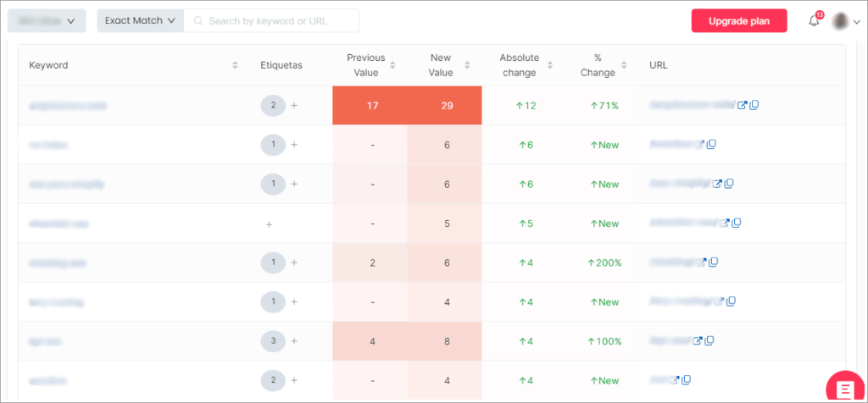Sort table by Keyword column
The height and width of the screenshot is (403, 868).
pos(235,65)
